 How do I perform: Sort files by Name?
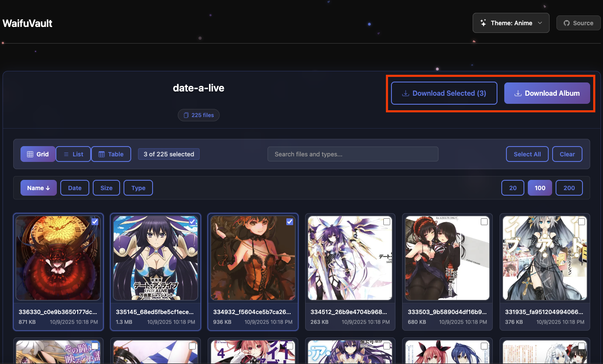[38, 188]
